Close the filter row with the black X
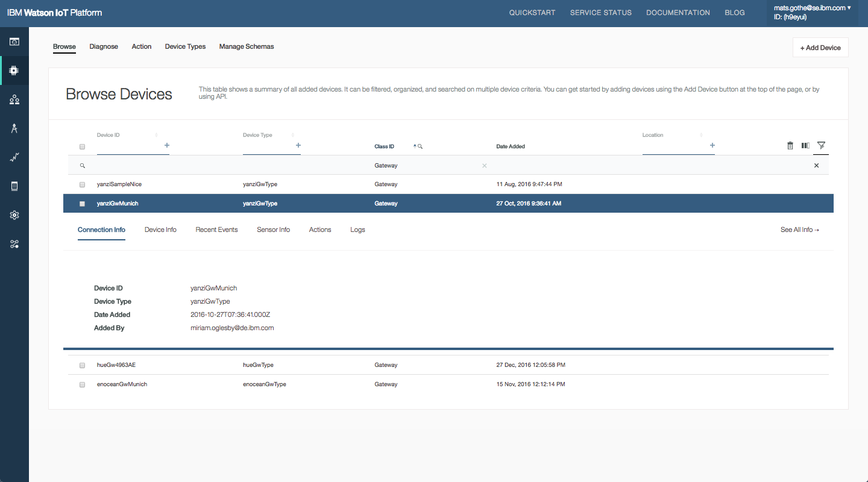Image resolution: width=868 pixels, height=482 pixels. point(817,165)
